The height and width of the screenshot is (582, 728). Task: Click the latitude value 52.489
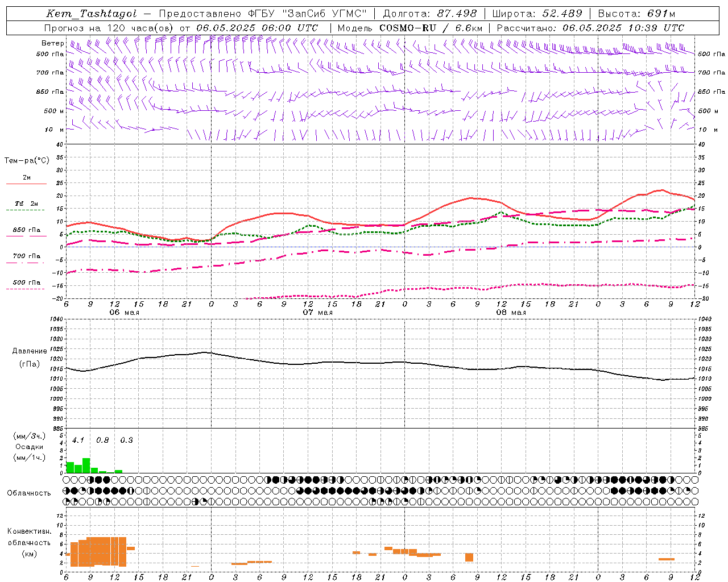tap(562, 14)
